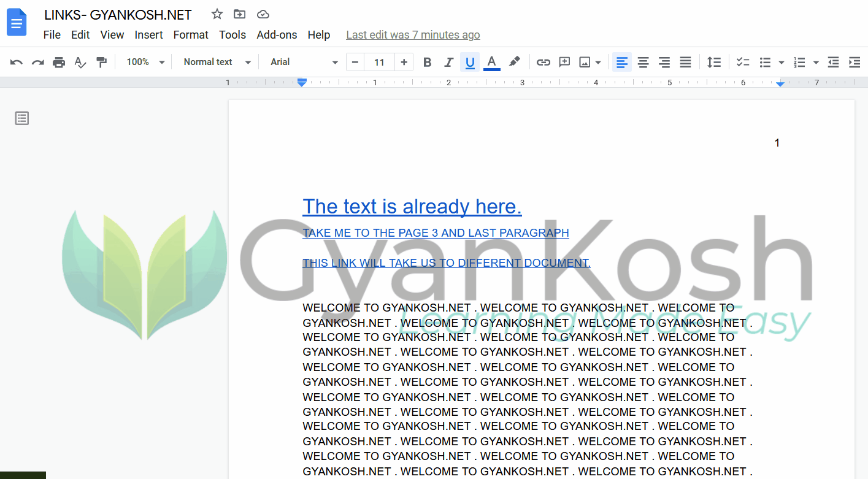The height and width of the screenshot is (479, 868).
Task: Select the Print icon
Action: click(x=59, y=62)
